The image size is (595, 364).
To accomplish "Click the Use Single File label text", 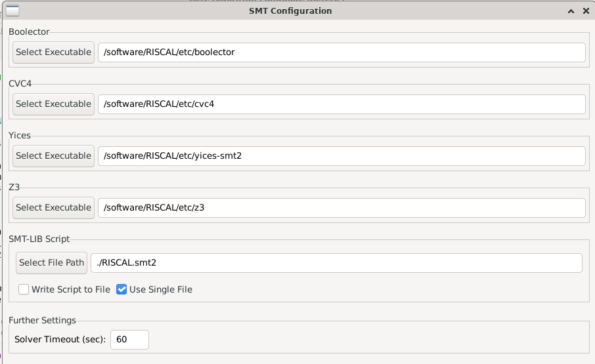I will (x=161, y=289).
